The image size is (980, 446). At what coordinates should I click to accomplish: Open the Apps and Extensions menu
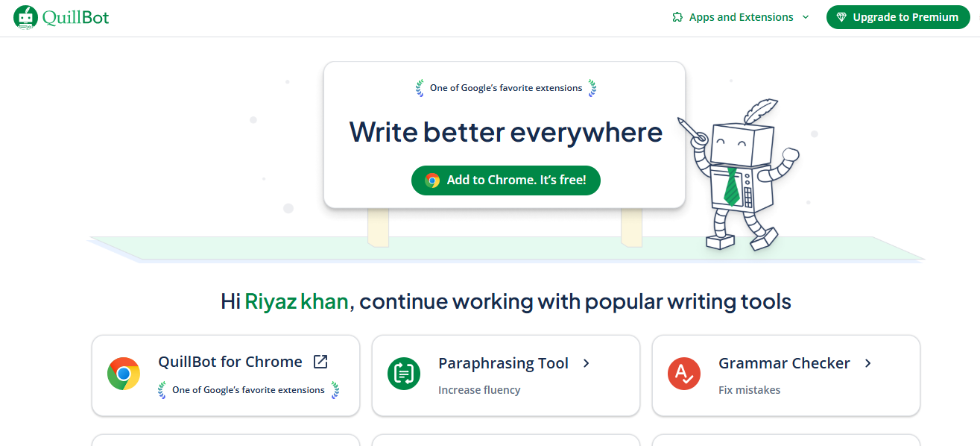pos(741,17)
